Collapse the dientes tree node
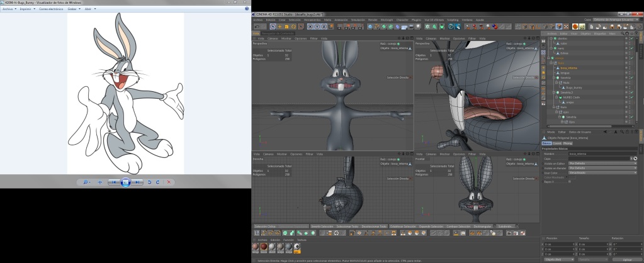This screenshot has height=263, width=644. [x=551, y=38]
